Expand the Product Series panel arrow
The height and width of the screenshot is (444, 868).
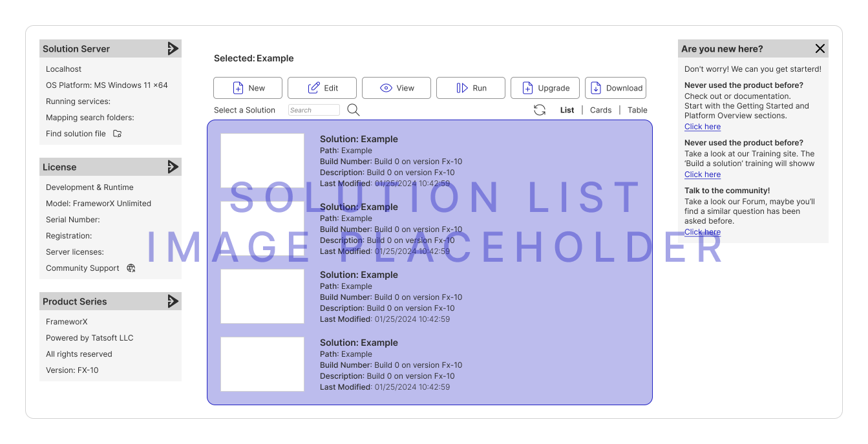173,301
